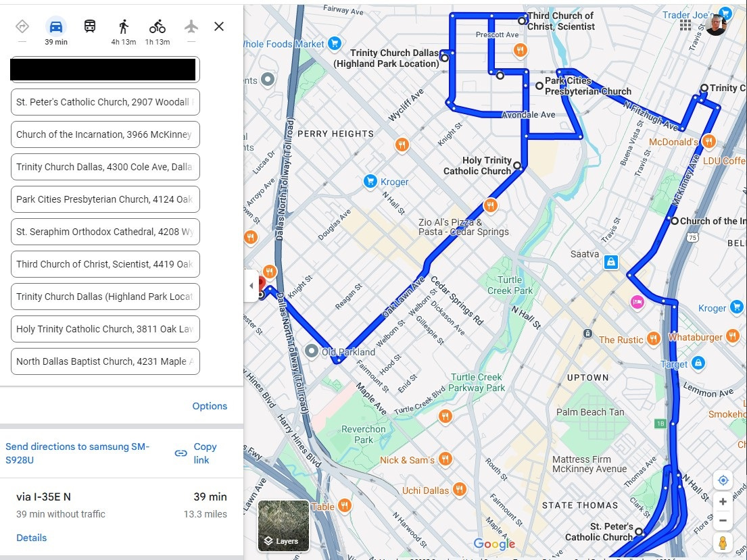Click The Rustic restaurant pin
Screen dimensions: 747x560
coord(653,338)
